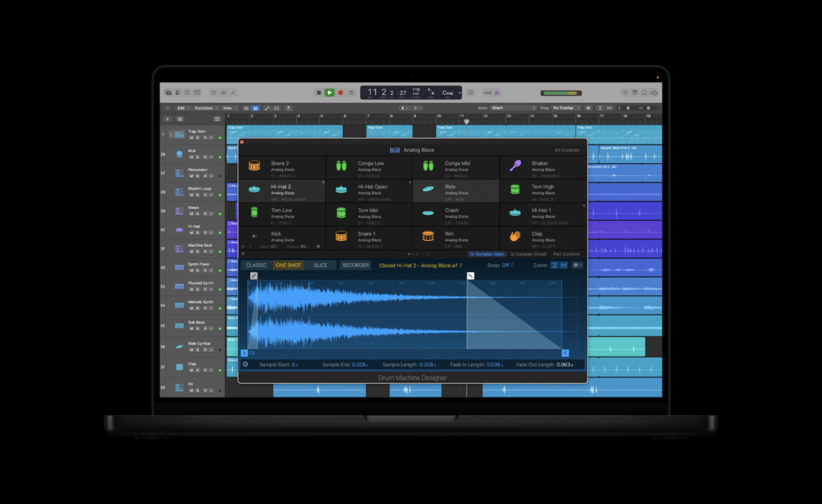
Task: Solo the Hi-Hat track
Action: click(197, 231)
